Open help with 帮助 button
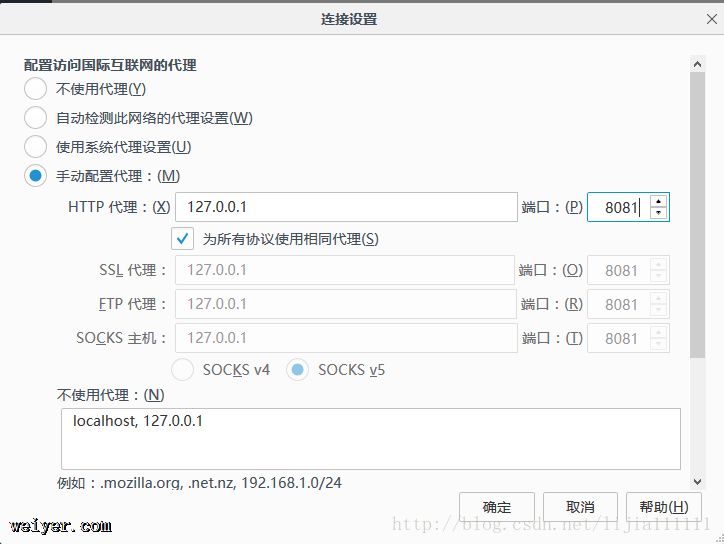 point(663,507)
